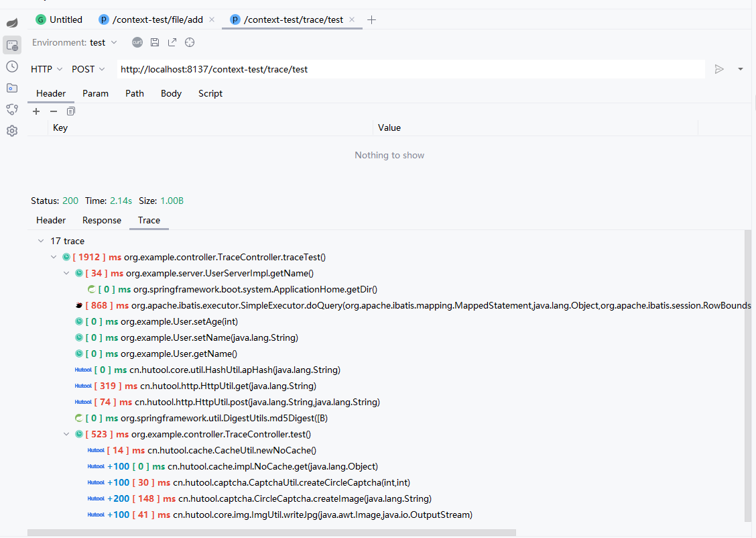Click the save floppy disk icon

pyautogui.click(x=155, y=42)
